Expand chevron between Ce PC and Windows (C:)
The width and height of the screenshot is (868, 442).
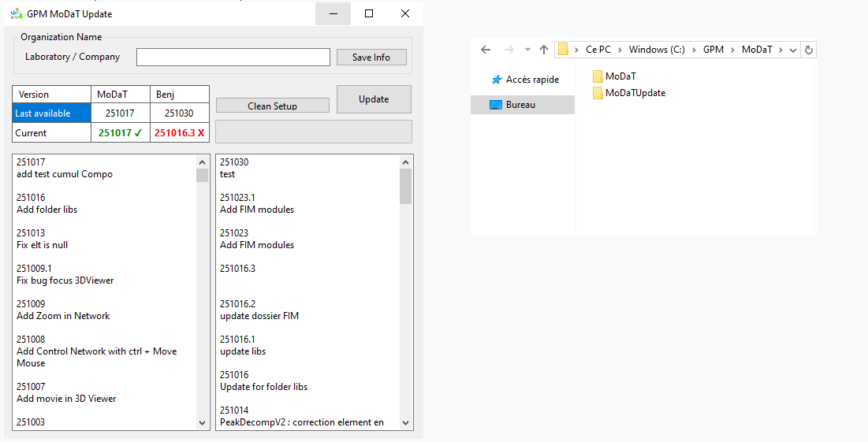(620, 50)
